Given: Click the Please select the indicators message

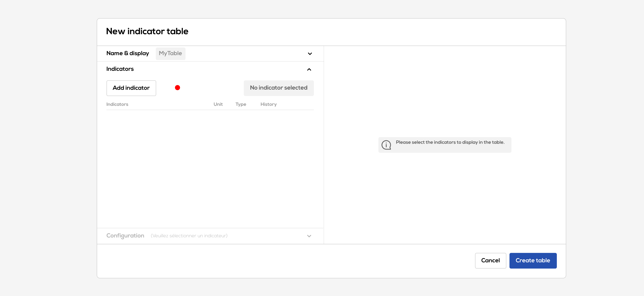Looking at the screenshot, I should (450, 142).
